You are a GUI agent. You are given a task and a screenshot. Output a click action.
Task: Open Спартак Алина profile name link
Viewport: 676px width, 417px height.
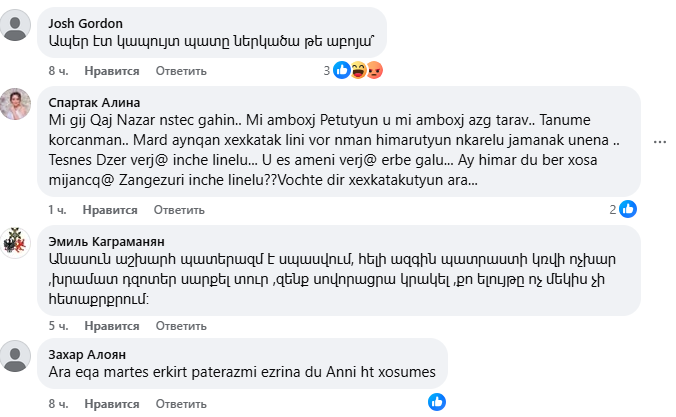(x=95, y=102)
